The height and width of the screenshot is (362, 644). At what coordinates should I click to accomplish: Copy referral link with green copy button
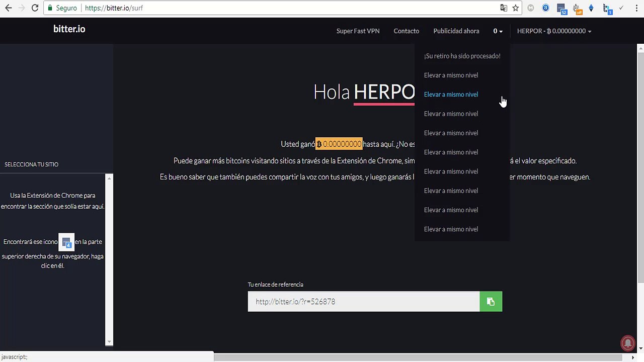(x=491, y=302)
